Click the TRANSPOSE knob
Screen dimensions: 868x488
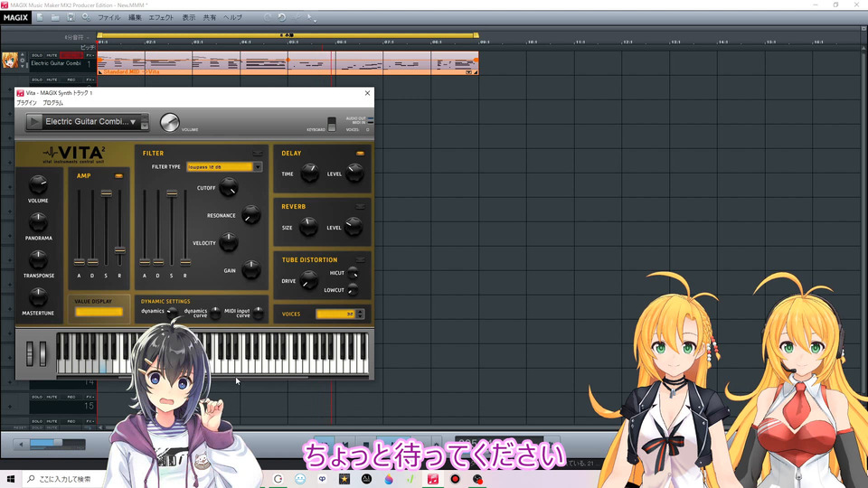pos(38,260)
